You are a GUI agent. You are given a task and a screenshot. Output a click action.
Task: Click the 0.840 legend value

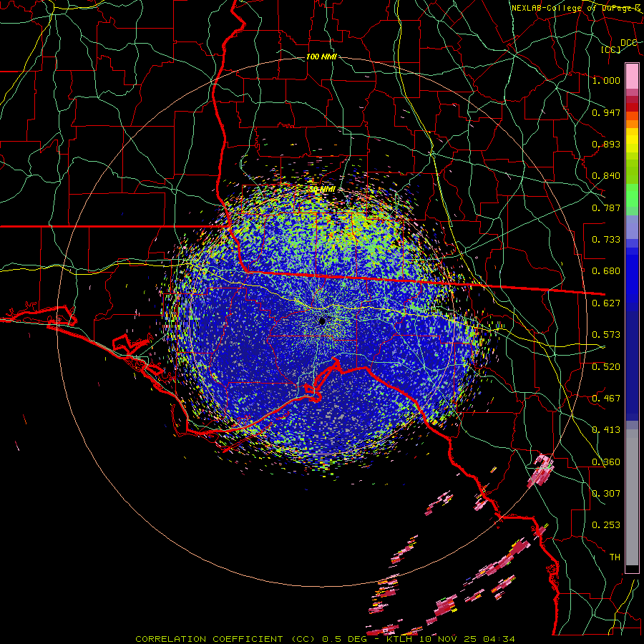coord(606,176)
